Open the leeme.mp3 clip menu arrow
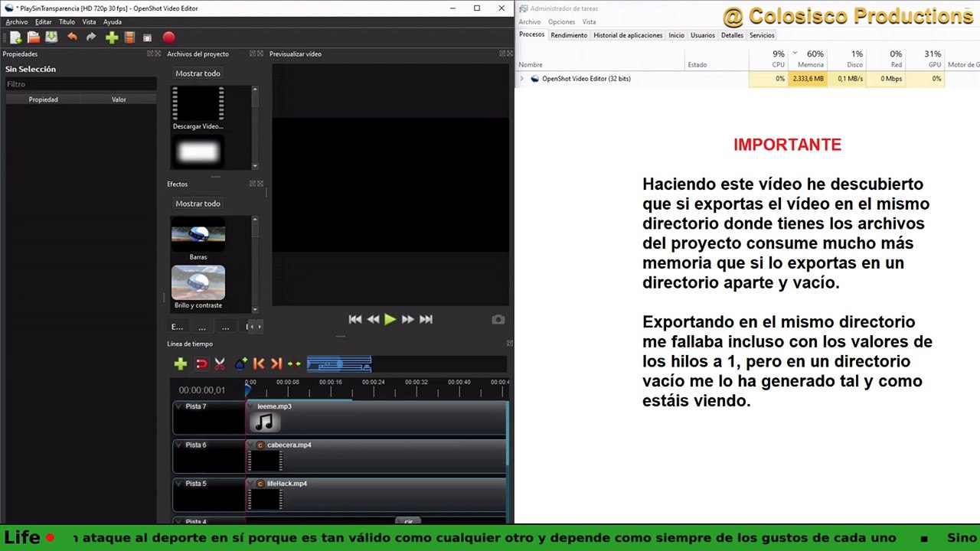The width and height of the screenshot is (980, 551). coord(252,406)
